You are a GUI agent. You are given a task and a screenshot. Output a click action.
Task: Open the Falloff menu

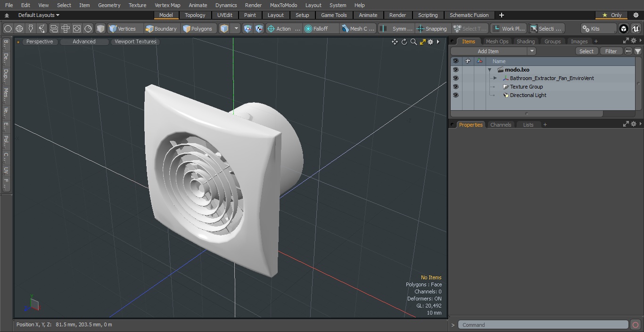[321, 29]
